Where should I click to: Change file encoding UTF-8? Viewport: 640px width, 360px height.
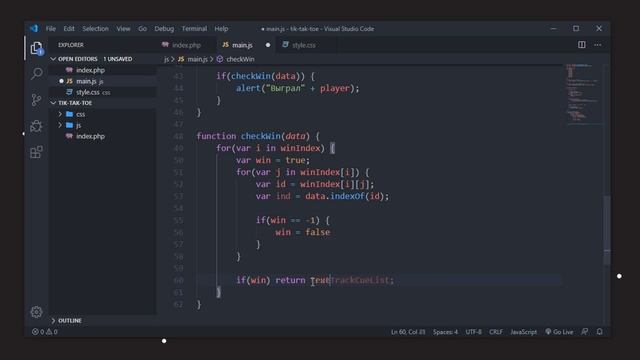point(473,332)
